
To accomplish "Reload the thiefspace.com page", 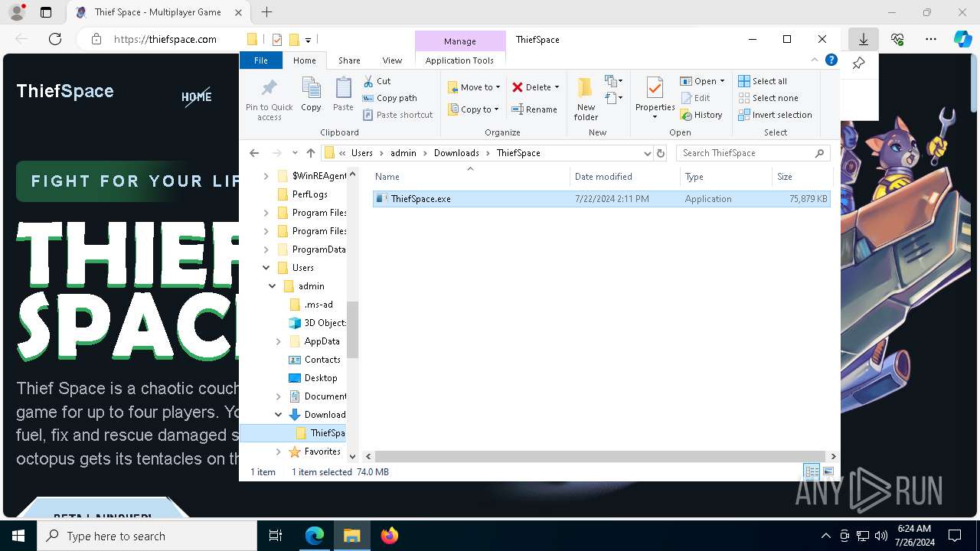I will coord(55,39).
